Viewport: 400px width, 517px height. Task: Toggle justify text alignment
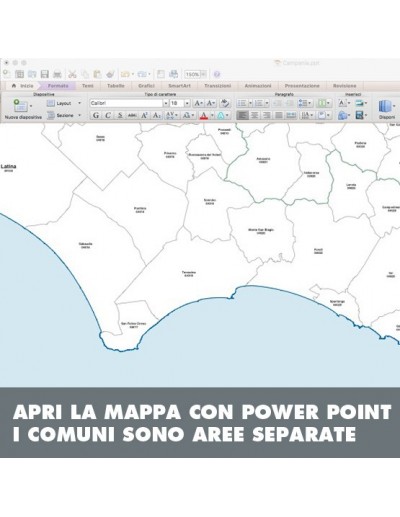[x=279, y=115]
